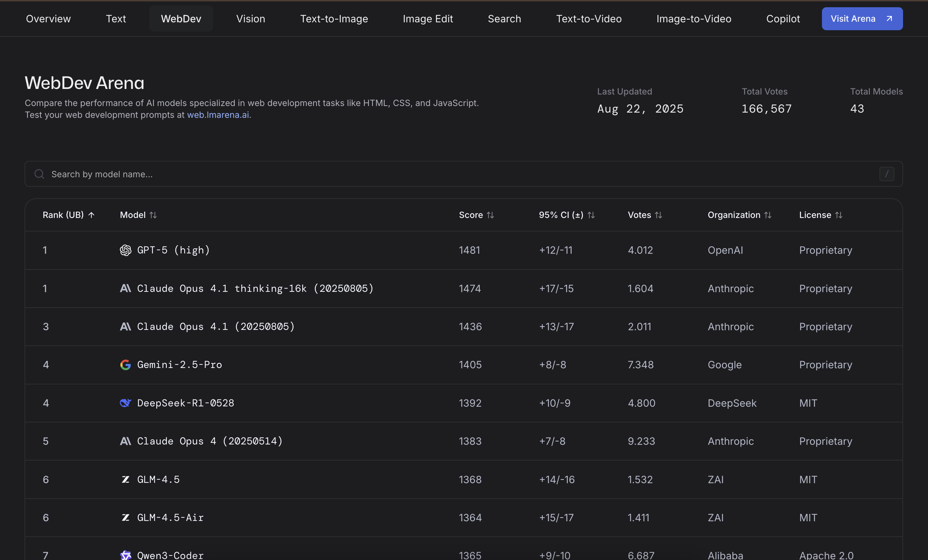Click the sort arrows on the 95% CI column
Screen dimensions: 928x560
click(x=590, y=215)
